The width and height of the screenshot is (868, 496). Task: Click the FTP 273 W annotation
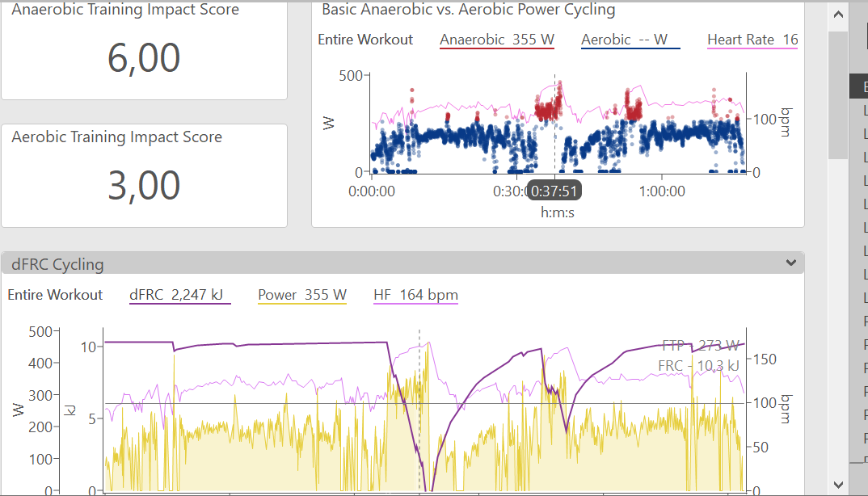point(700,345)
